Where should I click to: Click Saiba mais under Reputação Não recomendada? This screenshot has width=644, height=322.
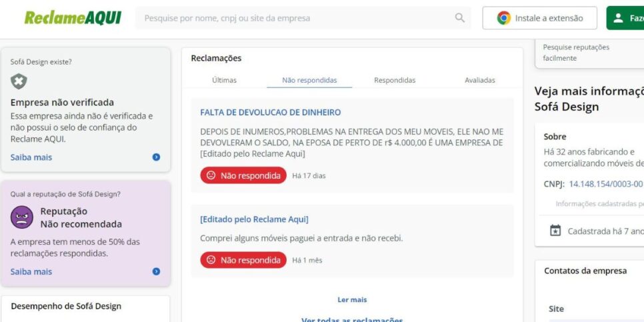31,271
